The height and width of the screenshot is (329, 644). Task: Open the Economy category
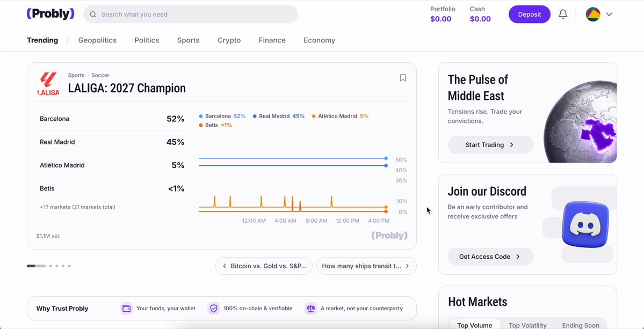click(320, 40)
